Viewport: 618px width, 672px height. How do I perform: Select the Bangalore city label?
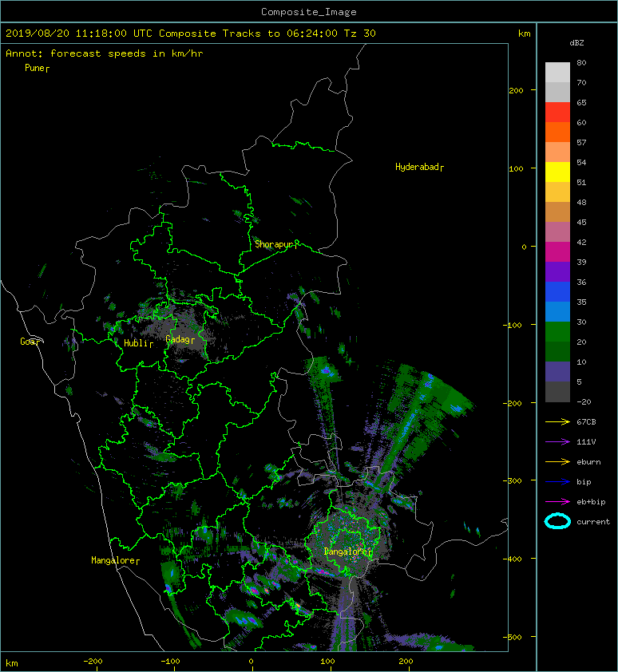(x=346, y=551)
